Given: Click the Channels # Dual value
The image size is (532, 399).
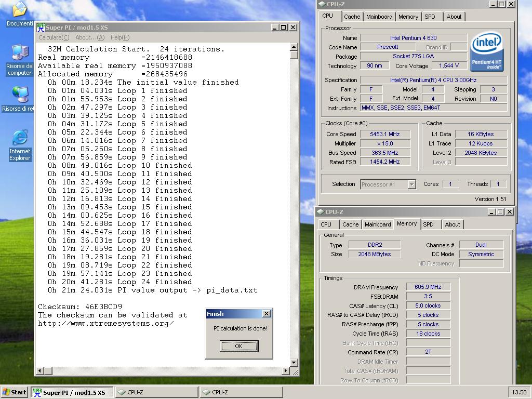Looking at the screenshot, I should click(481, 245).
